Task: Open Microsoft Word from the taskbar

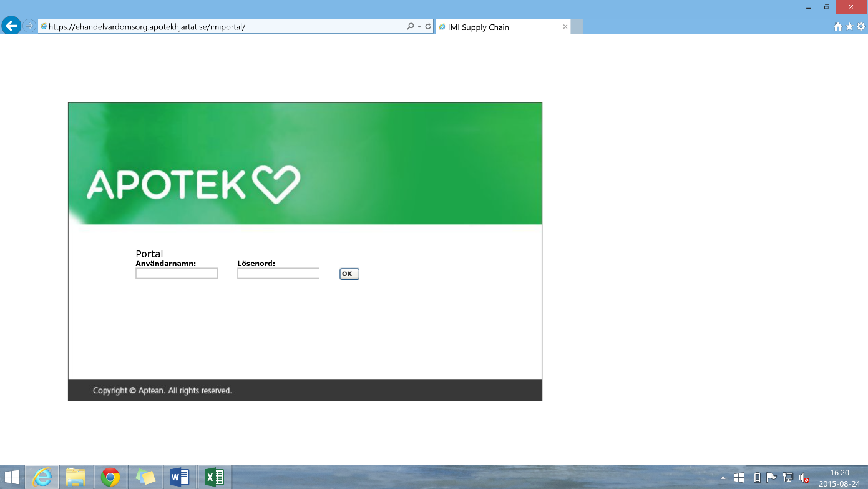Action: [180, 478]
